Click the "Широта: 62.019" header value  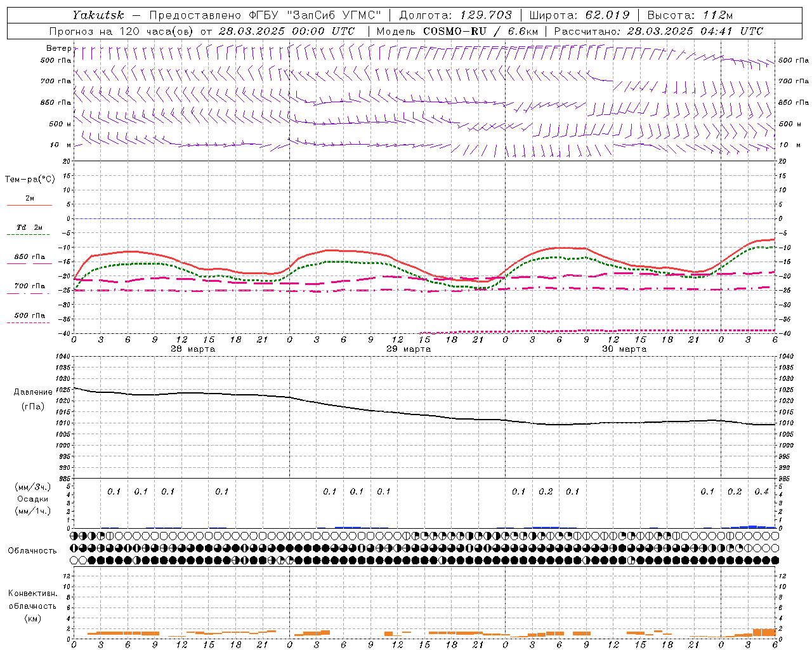tap(579, 15)
